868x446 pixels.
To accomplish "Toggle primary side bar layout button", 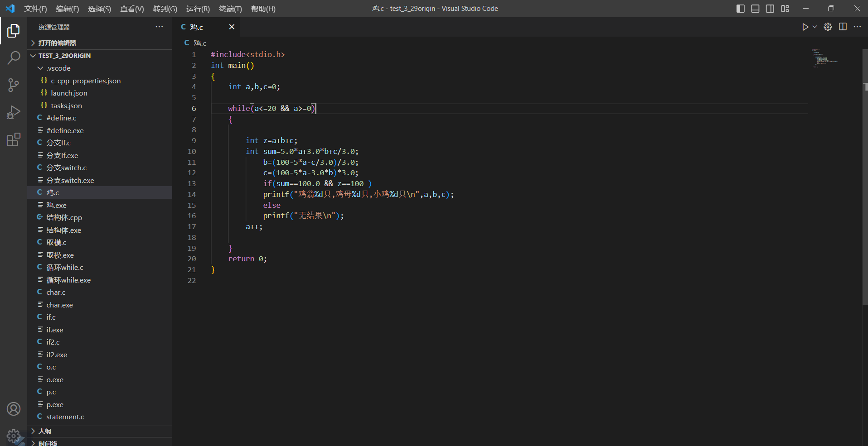I will pos(741,9).
